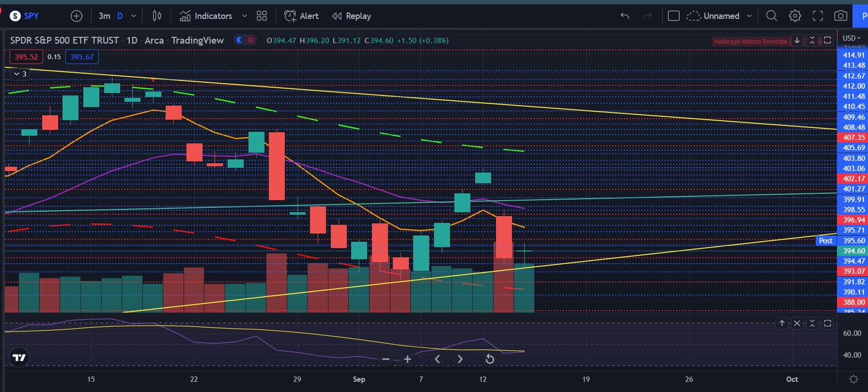868x392 pixels.
Task: Toggle the extended hours session moon indicator
Action: pyautogui.click(x=239, y=40)
